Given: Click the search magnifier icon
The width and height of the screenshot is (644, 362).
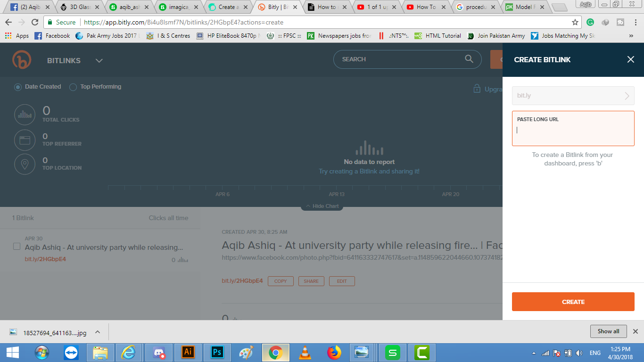Looking at the screenshot, I should click(469, 59).
